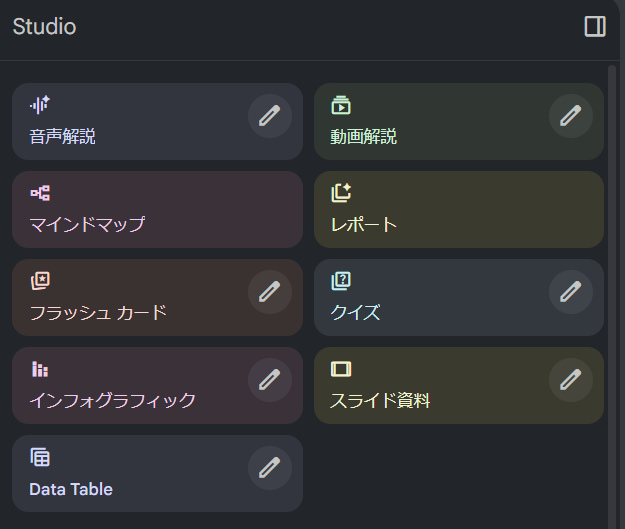Open スライド資料 pencil edit button
625x529 pixels.
pos(571,380)
